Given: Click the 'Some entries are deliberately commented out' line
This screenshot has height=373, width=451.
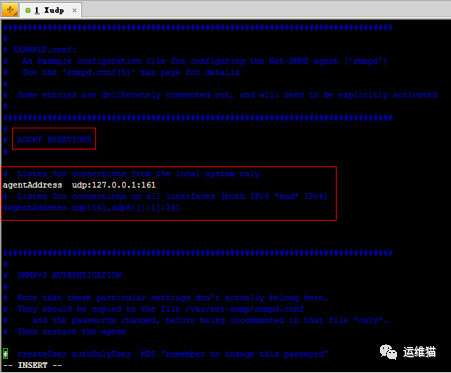Looking at the screenshot, I should (220, 95).
